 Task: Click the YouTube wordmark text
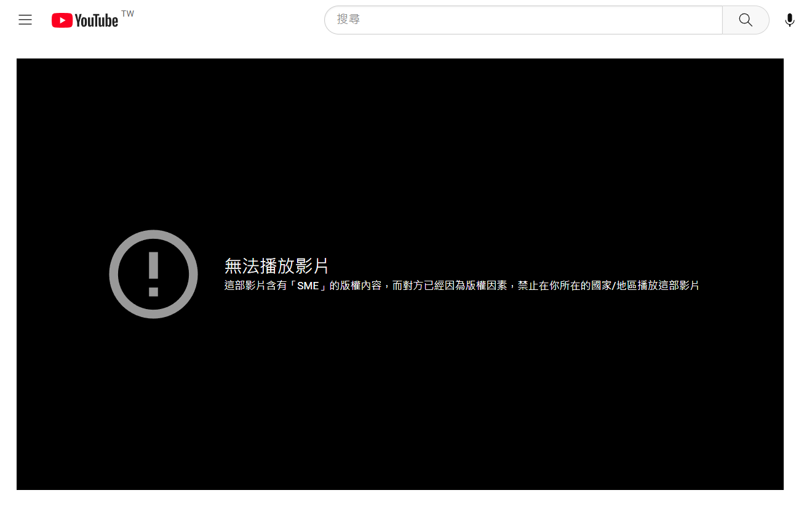pos(97,21)
